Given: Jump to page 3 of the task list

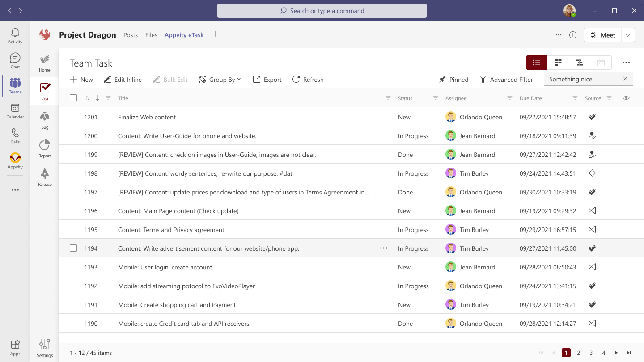Looking at the screenshot, I should tap(591, 353).
